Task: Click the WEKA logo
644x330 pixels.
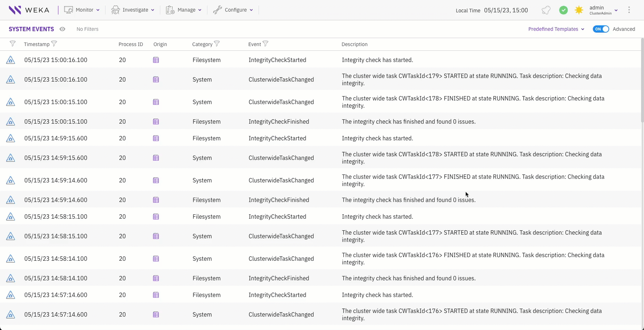Action: (x=29, y=10)
